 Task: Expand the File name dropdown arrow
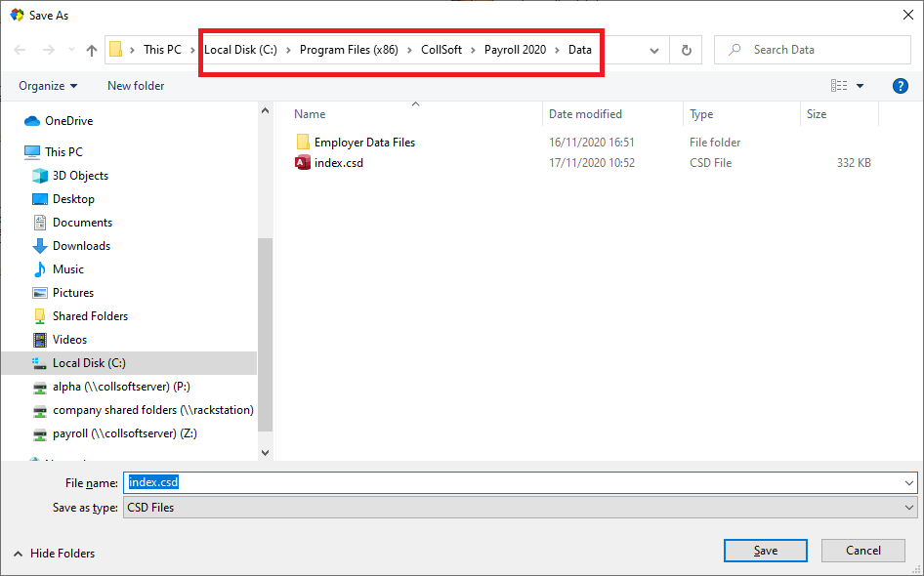coord(909,482)
